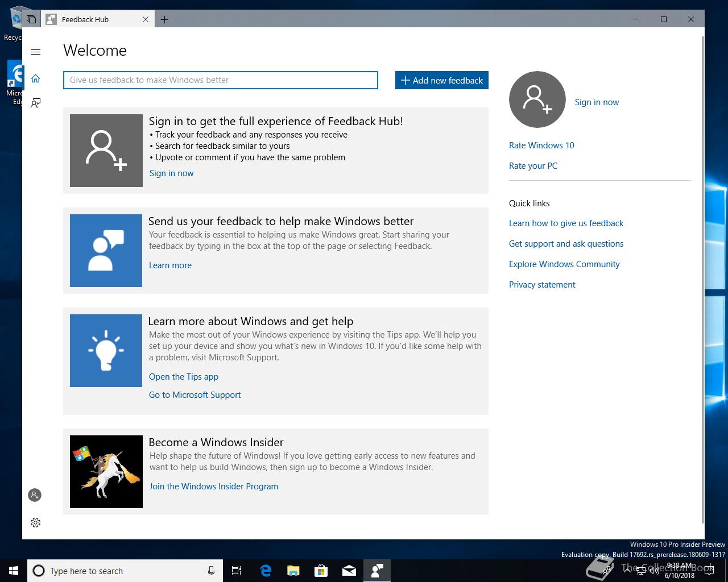Launch Microsoft Edge from taskbar

266,571
